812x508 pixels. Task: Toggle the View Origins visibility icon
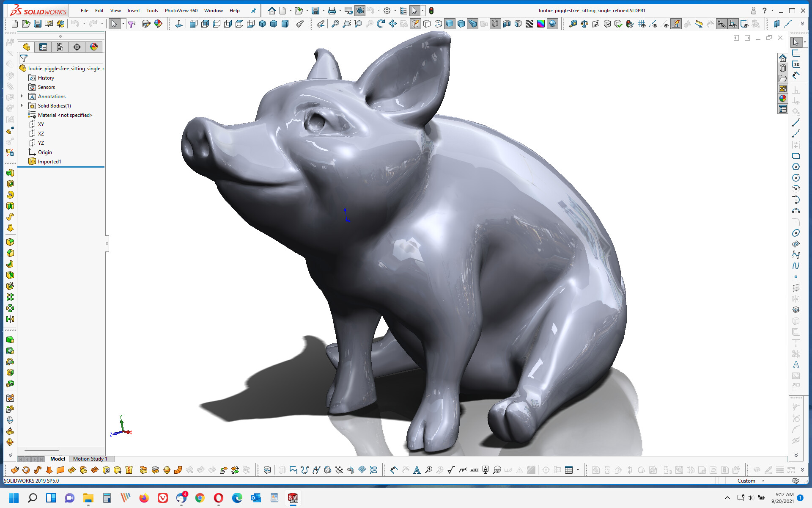point(721,24)
